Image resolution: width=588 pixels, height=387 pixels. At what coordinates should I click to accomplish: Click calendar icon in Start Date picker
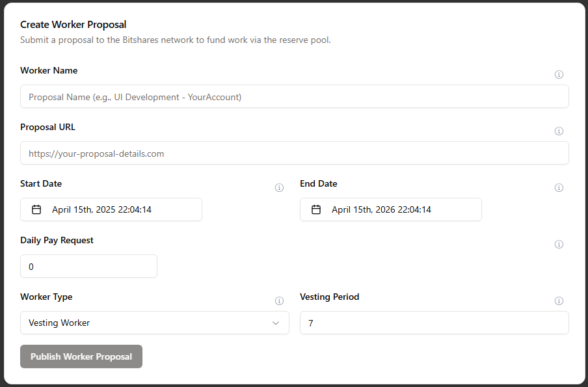coord(36,209)
